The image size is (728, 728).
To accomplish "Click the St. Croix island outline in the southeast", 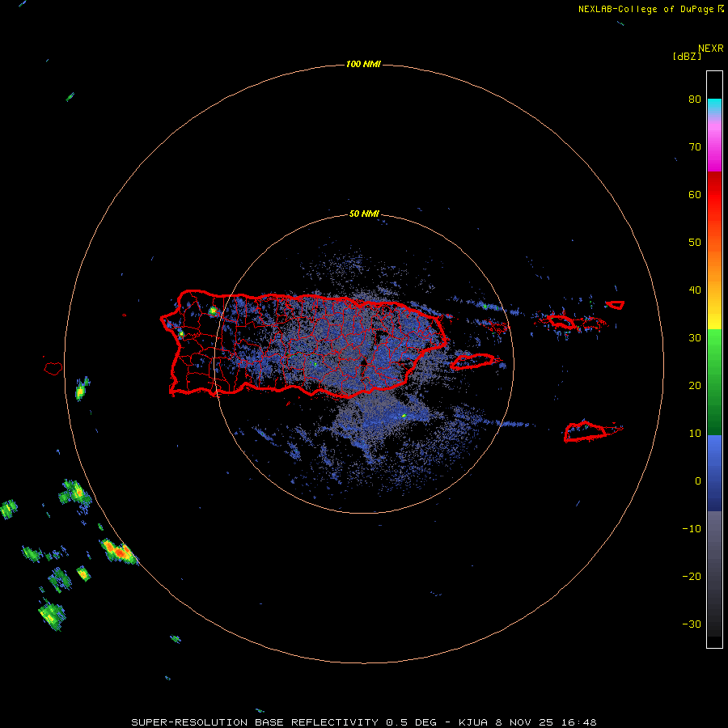I will (x=587, y=432).
